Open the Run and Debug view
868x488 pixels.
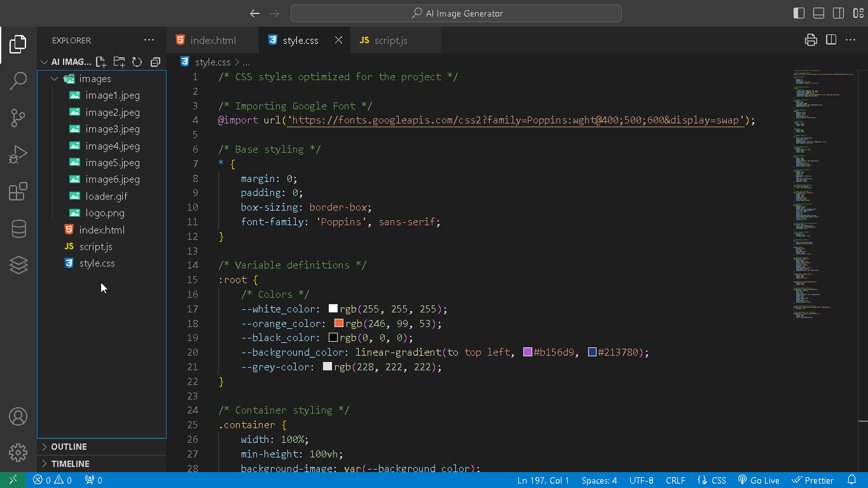click(18, 153)
